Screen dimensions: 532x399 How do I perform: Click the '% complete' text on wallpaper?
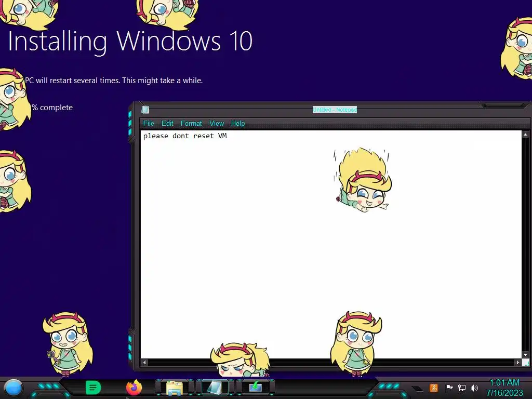52,108
